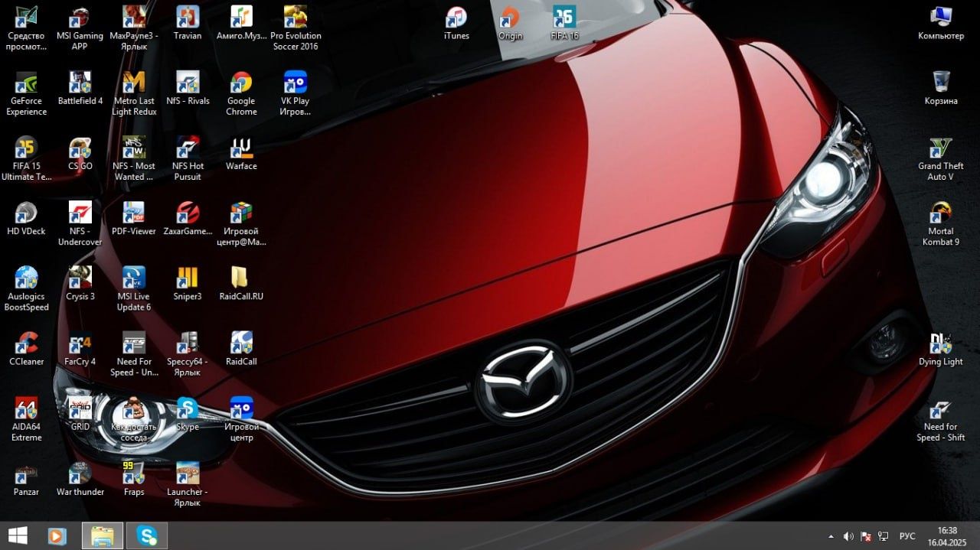Open War thunder shortcut
The height and width of the screenshot is (550, 980).
point(80,478)
